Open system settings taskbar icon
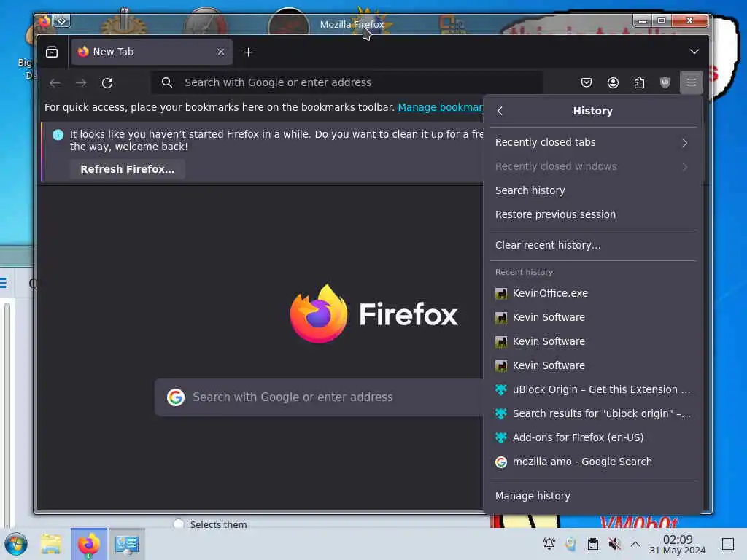The width and height of the screenshot is (747, 560). tap(127, 544)
